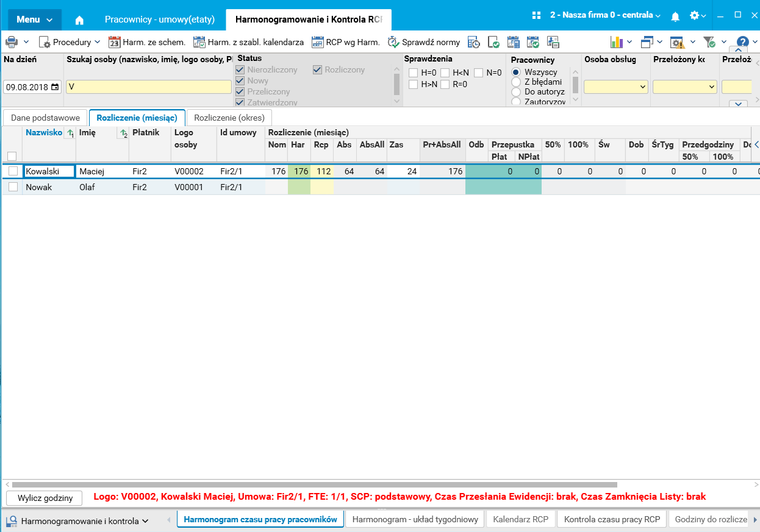This screenshot has height=532, width=760.
Task: Click the document list toolbar icon after green-check calendar
Action: tap(553, 42)
